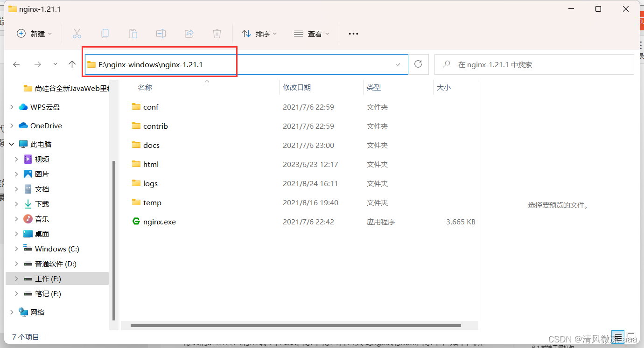Click the Paste clipboard icon
The image size is (644, 348).
coord(133,34)
